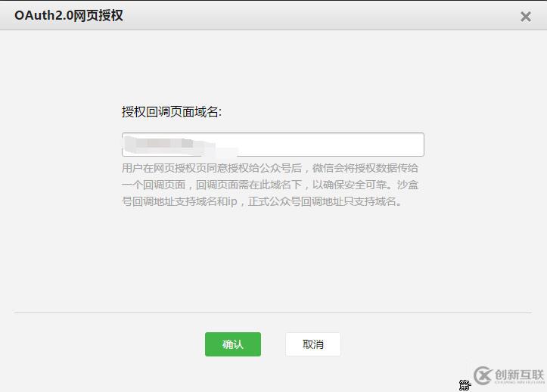Click the OAuth2.0网页授权 dialog title
Screen dimensions: 547x392
69,16
